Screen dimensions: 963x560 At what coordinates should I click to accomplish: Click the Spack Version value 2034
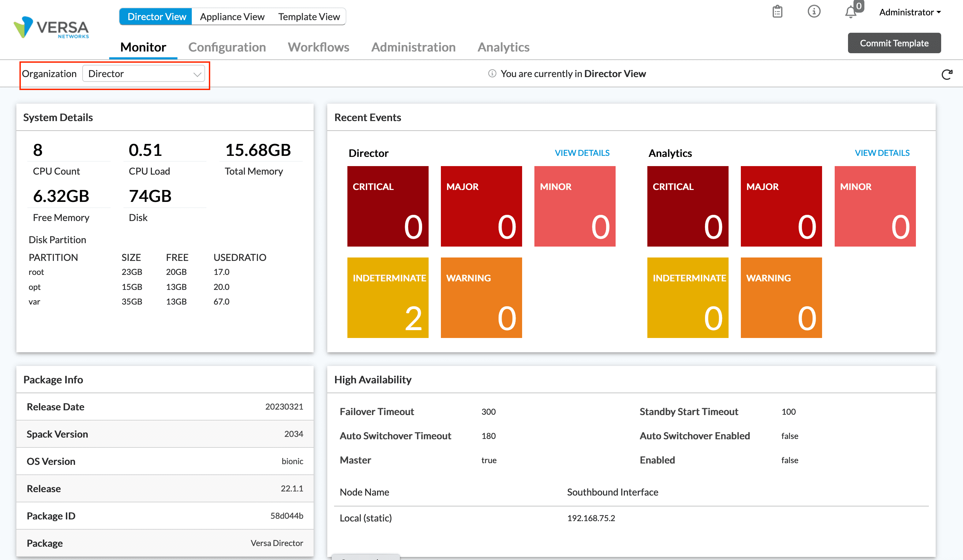pyautogui.click(x=293, y=434)
